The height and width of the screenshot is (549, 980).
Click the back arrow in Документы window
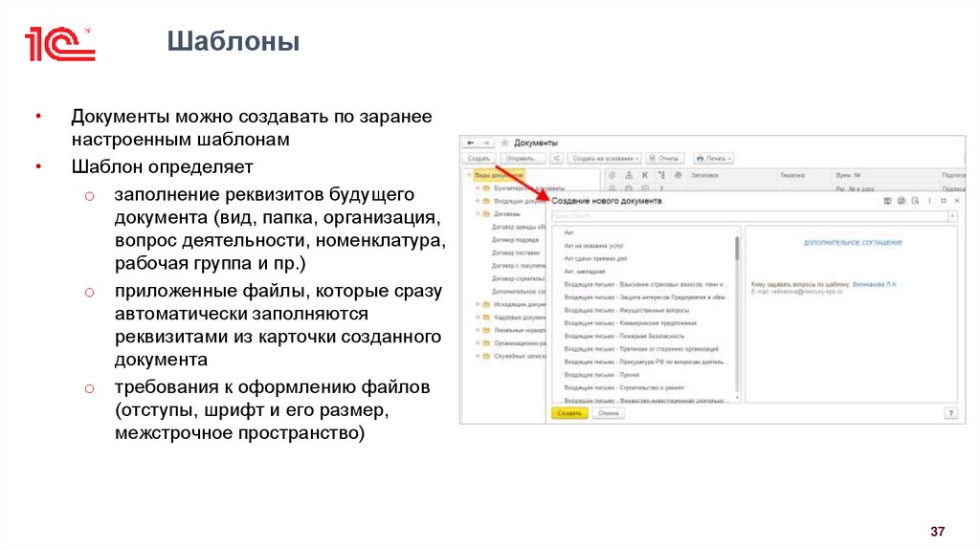pos(471,143)
